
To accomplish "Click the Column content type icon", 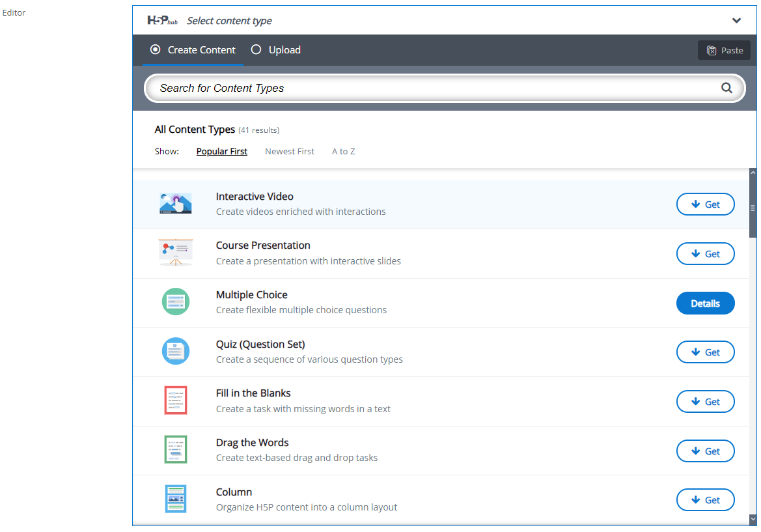I will pyautogui.click(x=176, y=499).
